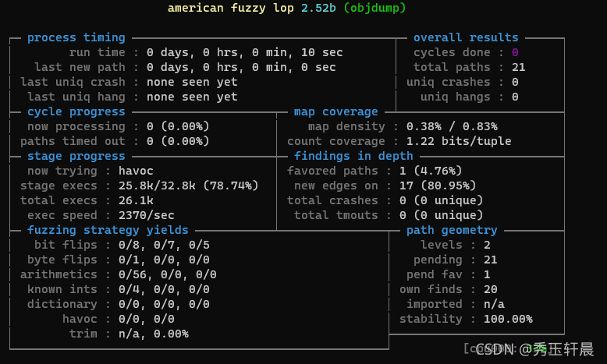Click the uniq crashes value 0
This screenshot has height=364, width=607.
tap(515, 82)
